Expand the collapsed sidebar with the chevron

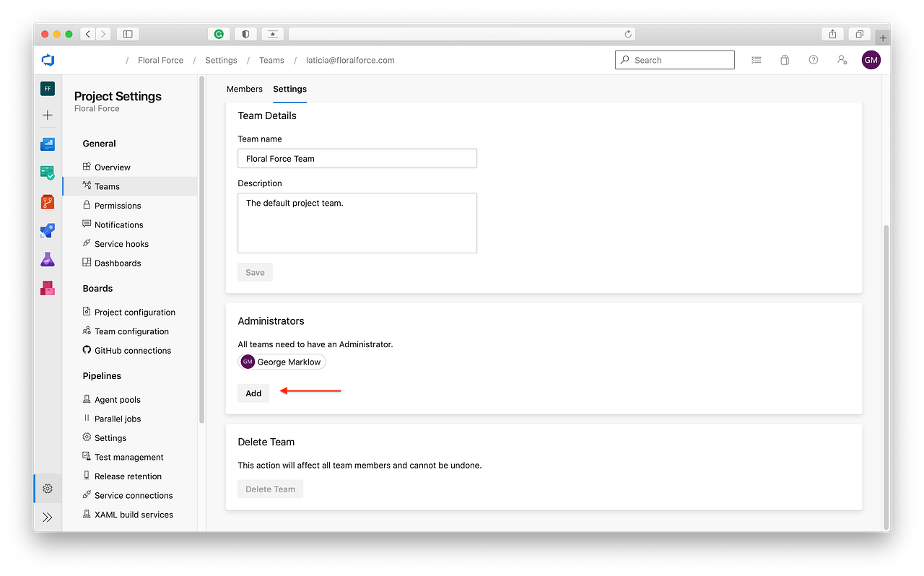coord(47,517)
